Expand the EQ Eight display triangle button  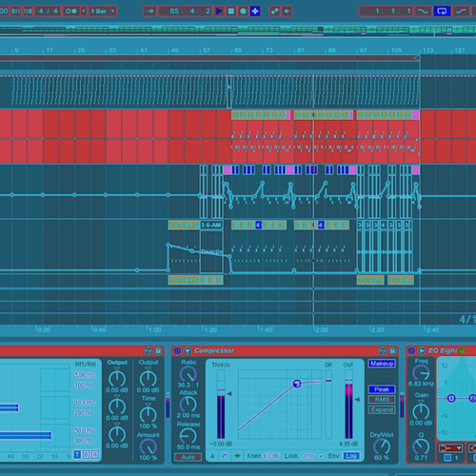pos(422,350)
